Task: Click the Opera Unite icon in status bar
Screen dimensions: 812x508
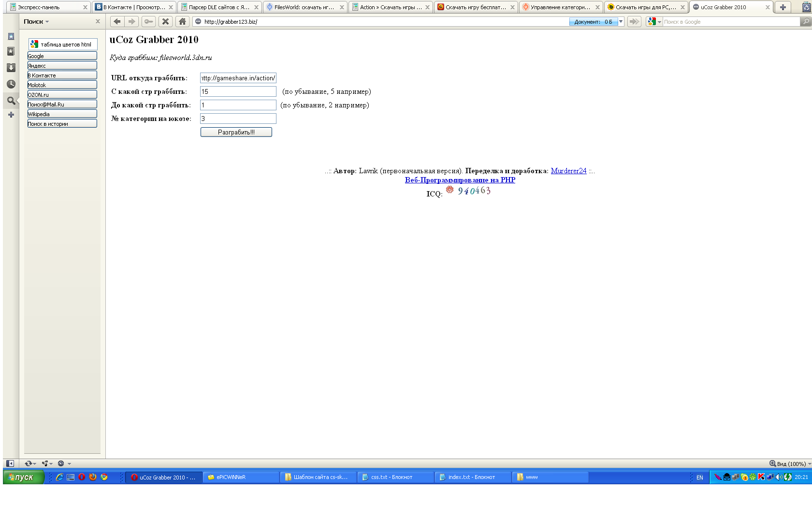Action: (45, 463)
